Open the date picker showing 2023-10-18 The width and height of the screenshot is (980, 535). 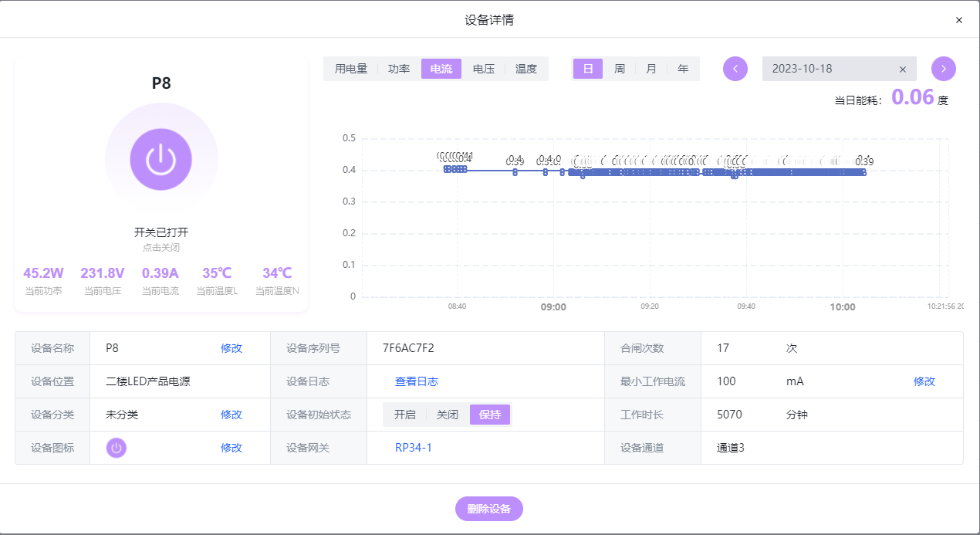click(826, 69)
